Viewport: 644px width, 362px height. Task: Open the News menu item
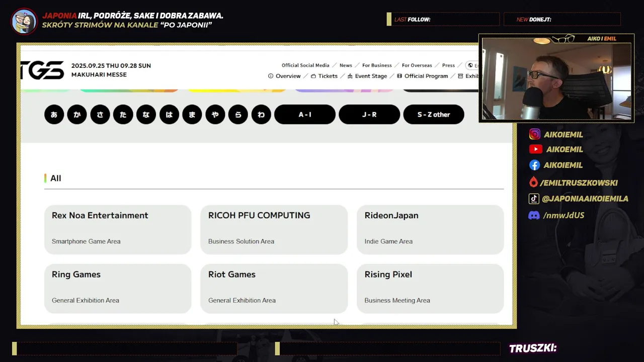346,65
